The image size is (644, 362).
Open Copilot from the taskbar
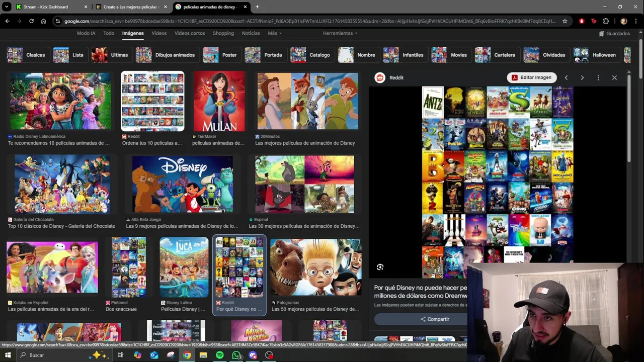coord(137,355)
